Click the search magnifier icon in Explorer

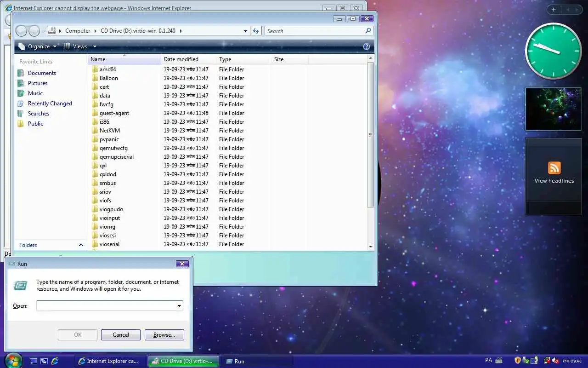(368, 31)
